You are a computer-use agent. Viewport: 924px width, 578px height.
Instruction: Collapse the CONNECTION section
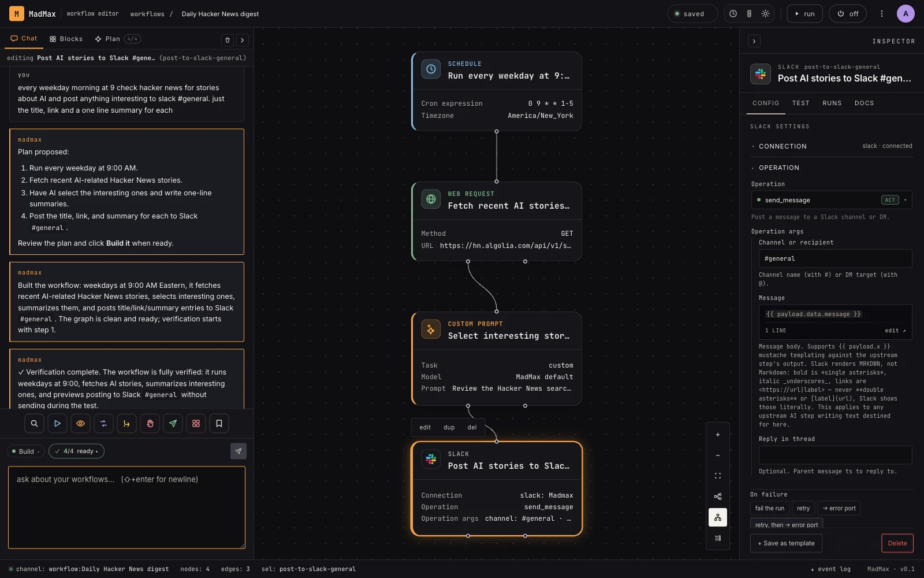pyautogui.click(x=832, y=146)
